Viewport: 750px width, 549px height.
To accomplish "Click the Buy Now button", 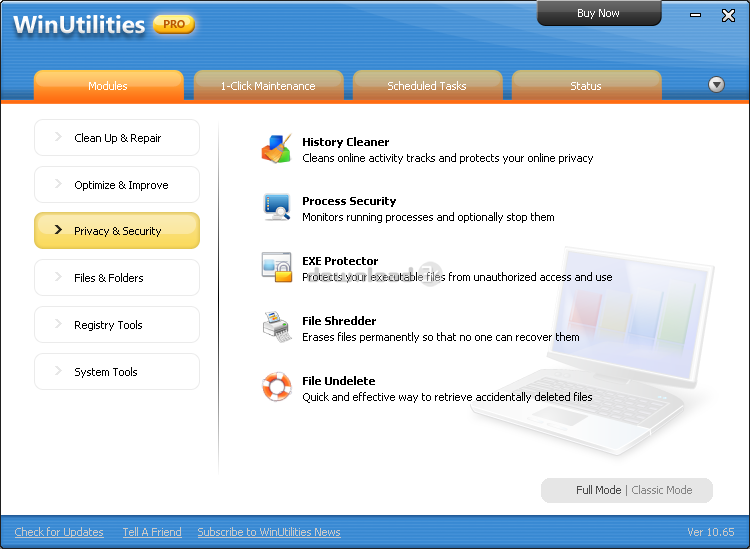I will point(599,13).
